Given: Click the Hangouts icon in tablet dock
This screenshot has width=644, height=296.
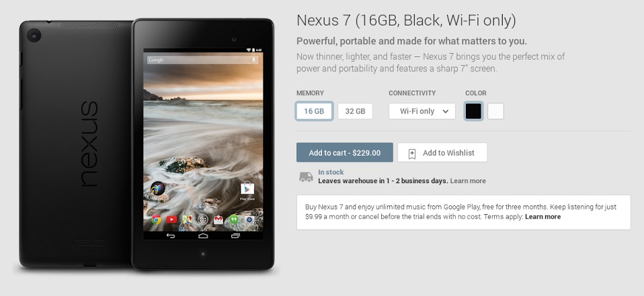Looking at the screenshot, I should pos(234,219).
